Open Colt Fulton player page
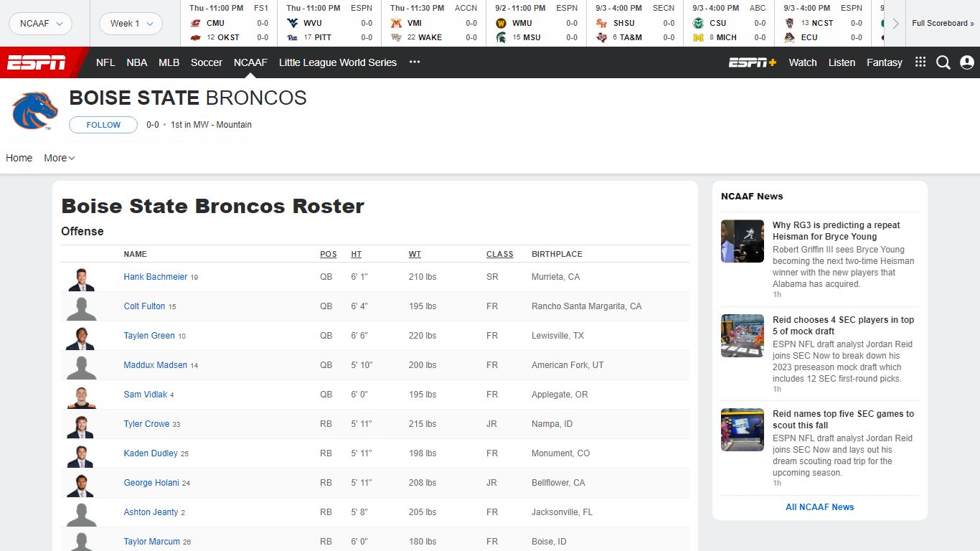 click(144, 306)
